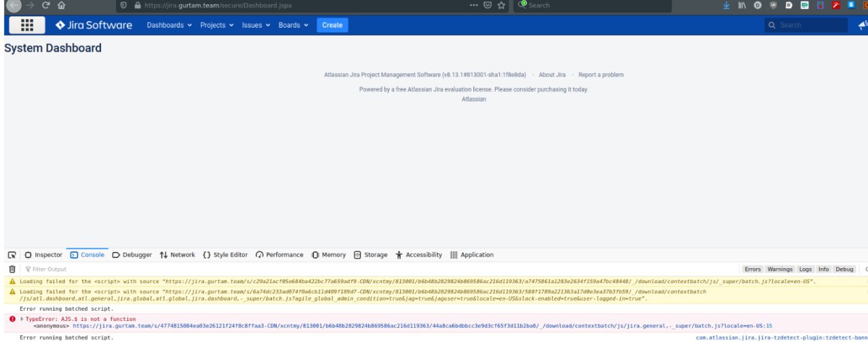Click the Jira evaluation license notice text
This screenshot has height=342, width=868.
pyautogui.click(x=474, y=89)
